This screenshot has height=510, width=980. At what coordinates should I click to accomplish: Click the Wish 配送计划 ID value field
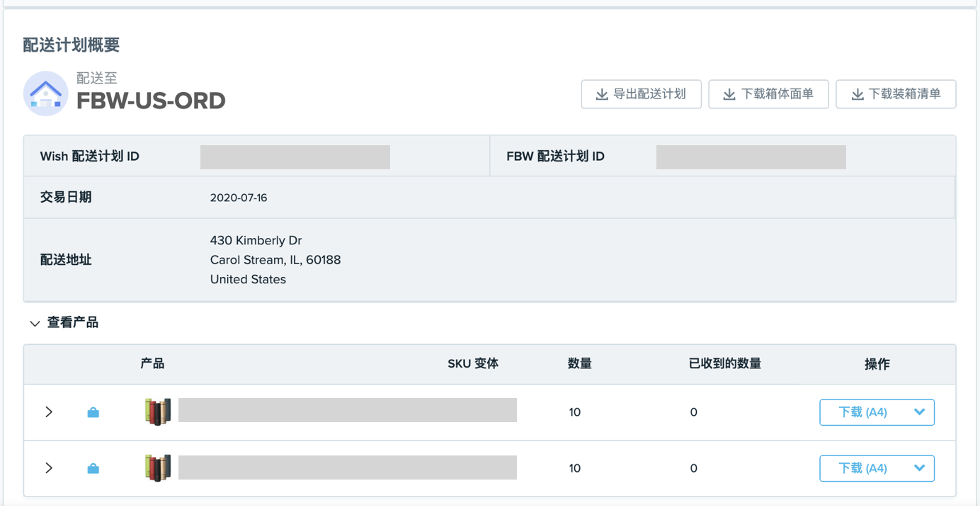coord(295,157)
